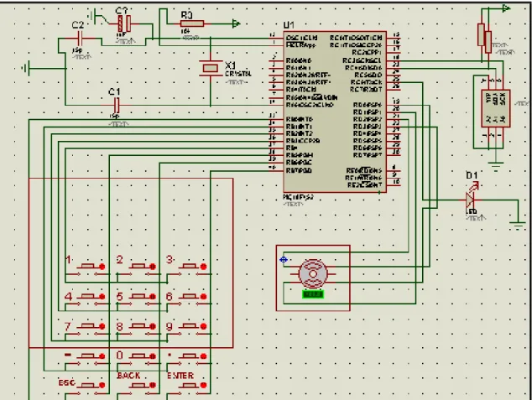Push the keypad button labeled 0
The image size is (532, 400).
138,356
